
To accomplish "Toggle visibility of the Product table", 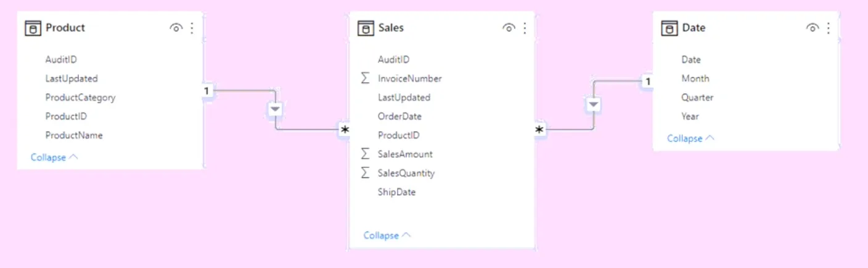I will pyautogui.click(x=176, y=28).
